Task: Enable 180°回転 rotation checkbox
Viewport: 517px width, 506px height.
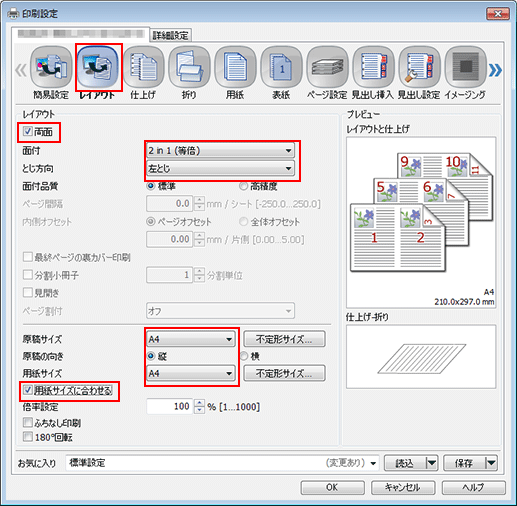Action: coord(28,437)
